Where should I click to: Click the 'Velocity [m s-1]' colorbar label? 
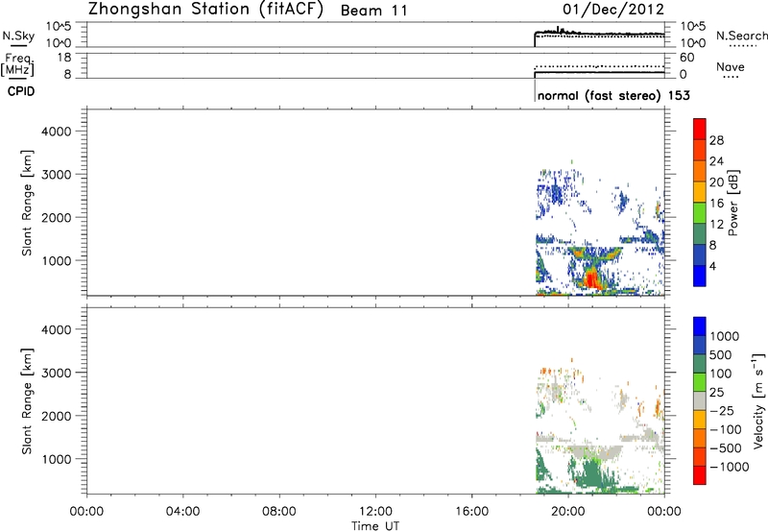(x=758, y=400)
